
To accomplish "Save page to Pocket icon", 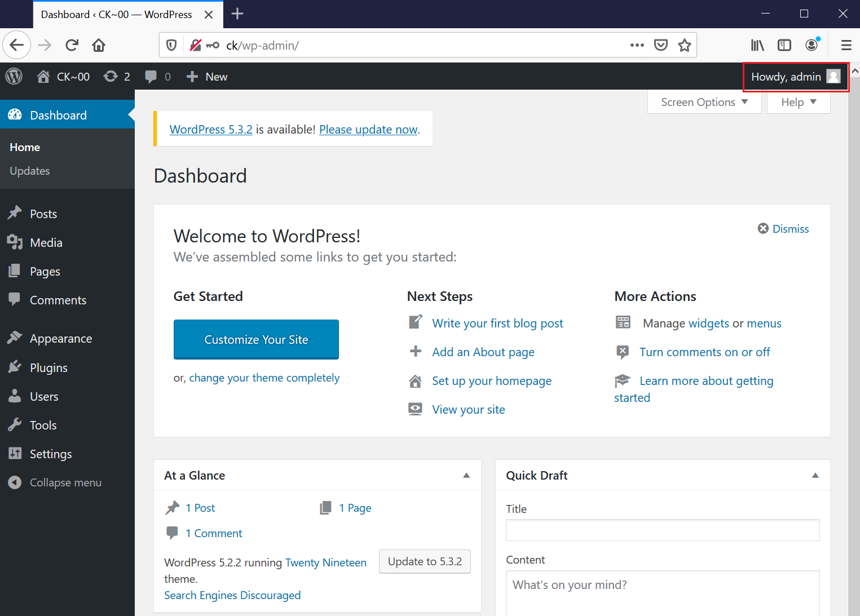I will (660, 45).
